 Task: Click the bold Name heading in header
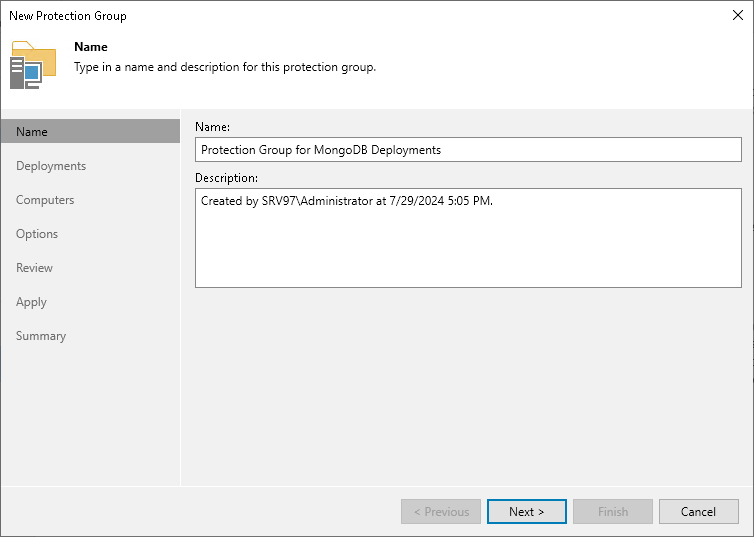point(91,47)
